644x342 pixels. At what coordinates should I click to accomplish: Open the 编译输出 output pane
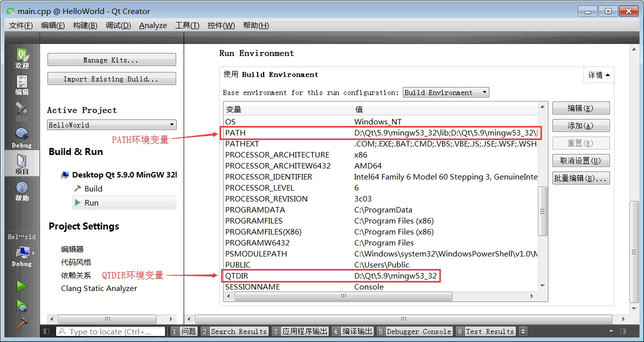[x=353, y=331]
